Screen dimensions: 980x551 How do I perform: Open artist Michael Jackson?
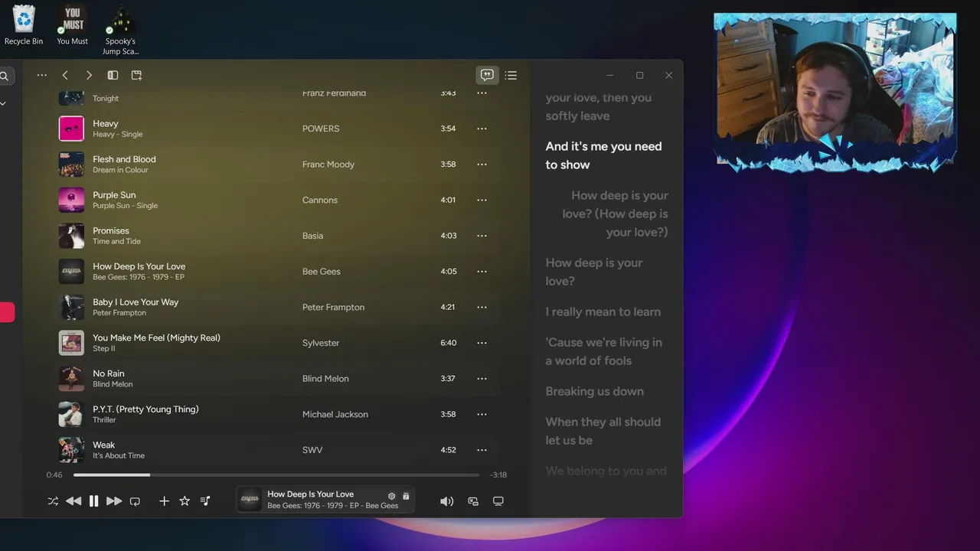tap(335, 414)
